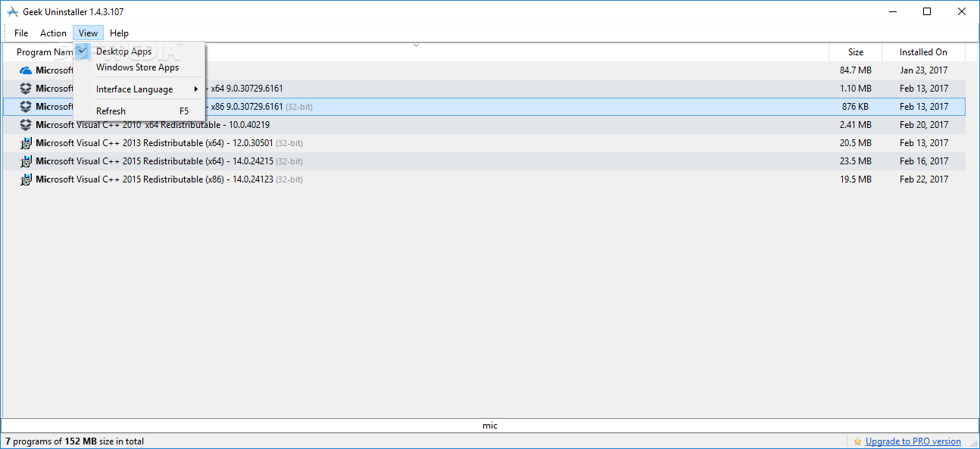This screenshot has width=980, height=449.
Task: Open the Upgrade to PRO version link
Action: pyautogui.click(x=913, y=441)
